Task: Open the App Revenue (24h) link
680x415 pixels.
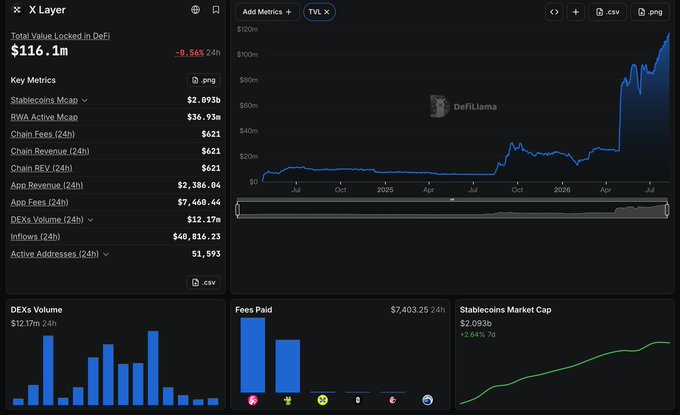Action: pyautogui.click(x=47, y=185)
